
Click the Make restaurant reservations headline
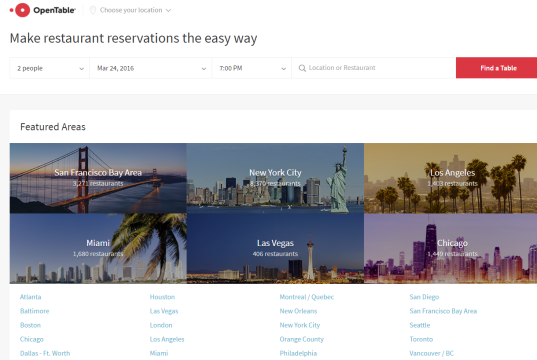click(x=133, y=38)
